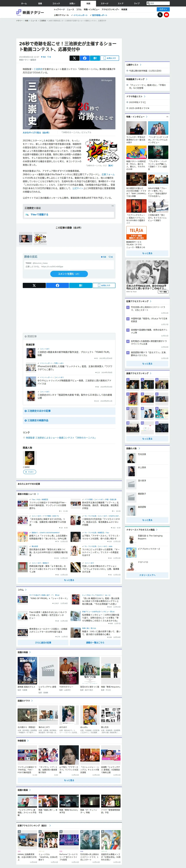Open 今週公開の新作映画 (11月21日付) link
Image resolution: width=186 pixels, height=868 pixels.
(145, 71)
